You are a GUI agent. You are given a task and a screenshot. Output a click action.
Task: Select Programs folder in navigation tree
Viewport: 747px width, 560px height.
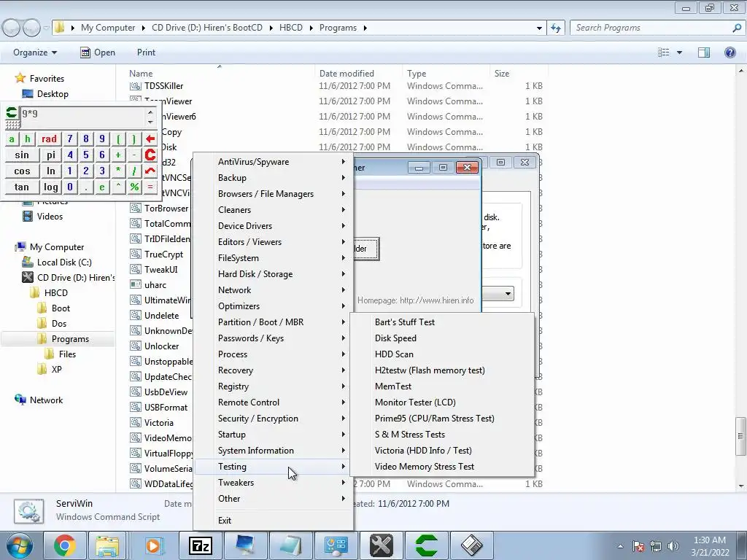(70, 339)
